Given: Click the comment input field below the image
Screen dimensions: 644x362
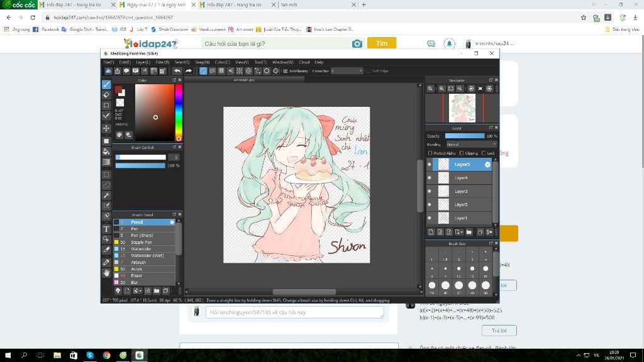Looking at the screenshot, I should tap(294, 312).
